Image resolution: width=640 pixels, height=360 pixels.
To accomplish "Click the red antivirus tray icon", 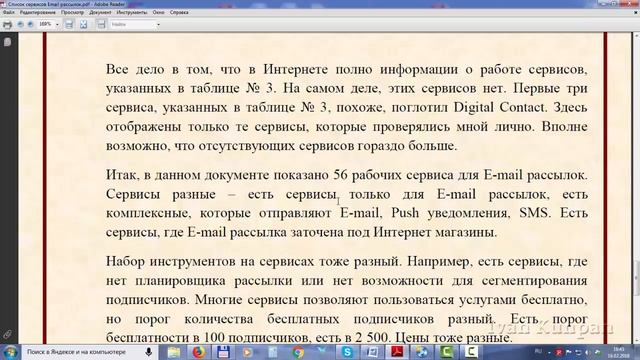I will pos(559,352).
